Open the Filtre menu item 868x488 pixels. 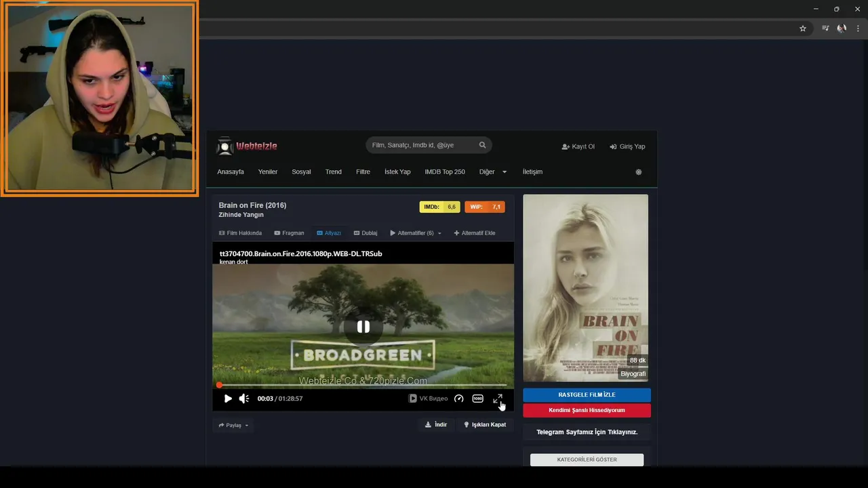pyautogui.click(x=363, y=171)
